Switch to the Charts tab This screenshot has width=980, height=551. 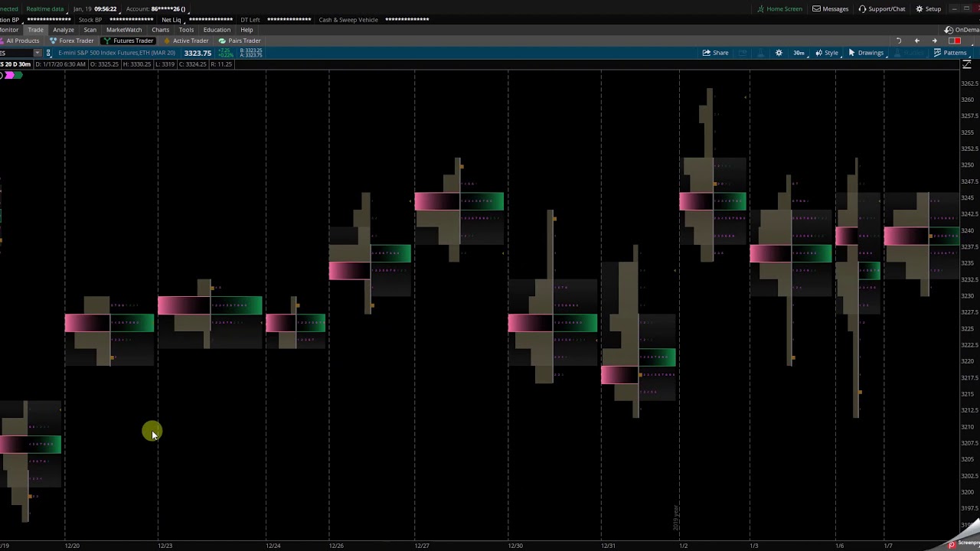coord(160,30)
